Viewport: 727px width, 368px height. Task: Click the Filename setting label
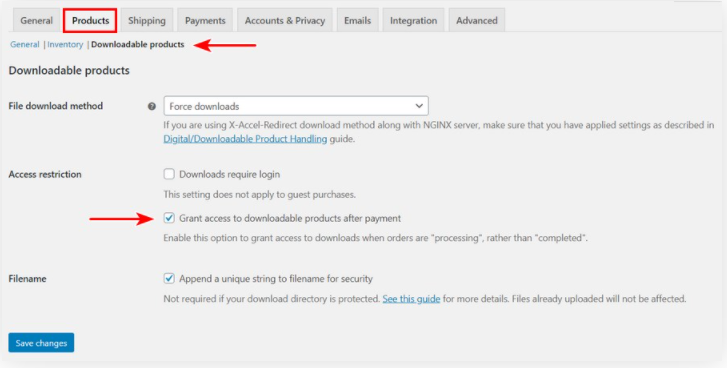(x=27, y=279)
